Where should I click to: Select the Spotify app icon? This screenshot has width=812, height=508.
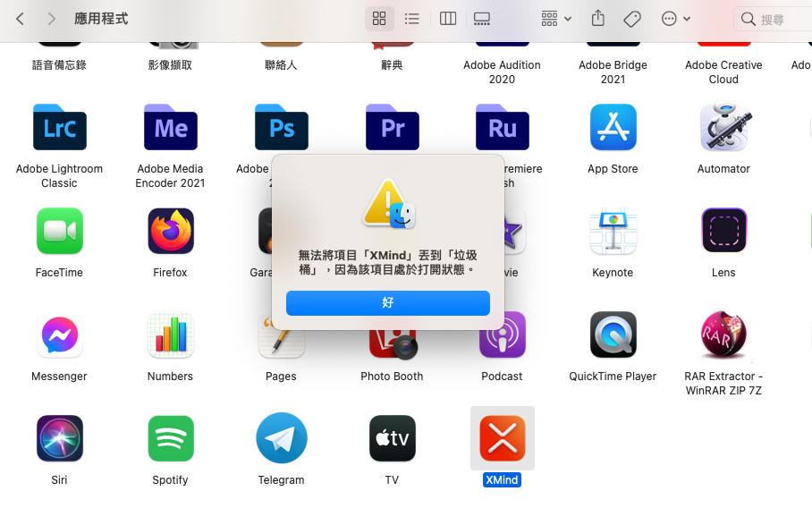pyautogui.click(x=171, y=438)
